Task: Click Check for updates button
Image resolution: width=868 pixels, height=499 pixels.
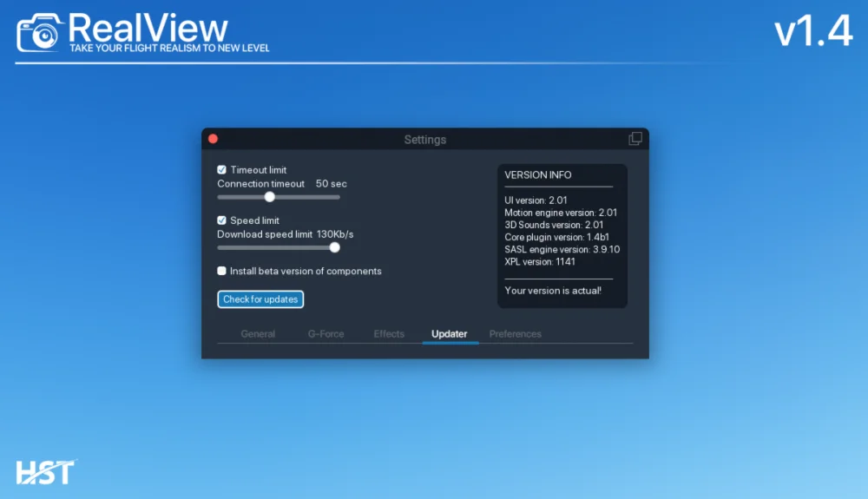Action: [260, 299]
